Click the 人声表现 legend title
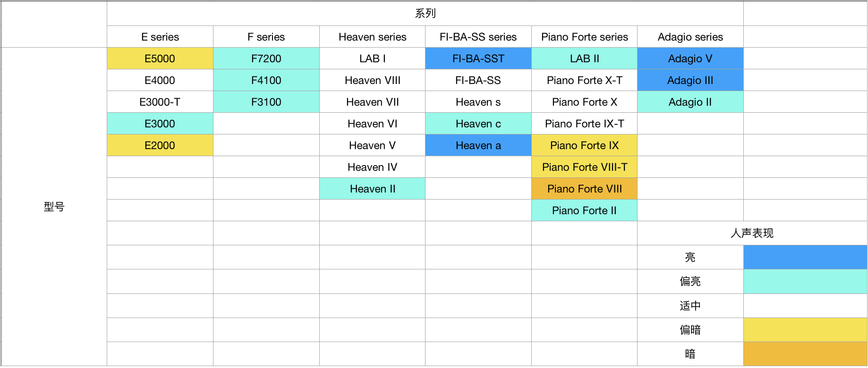868x368 pixels. tap(752, 233)
